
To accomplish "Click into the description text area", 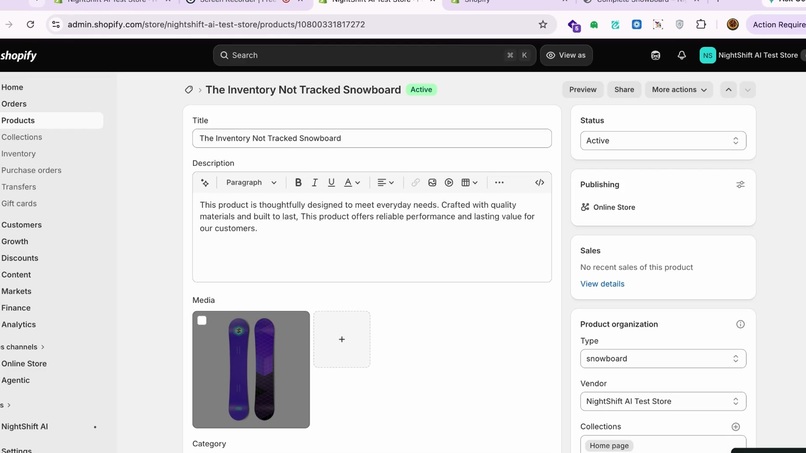I will 372,237.
